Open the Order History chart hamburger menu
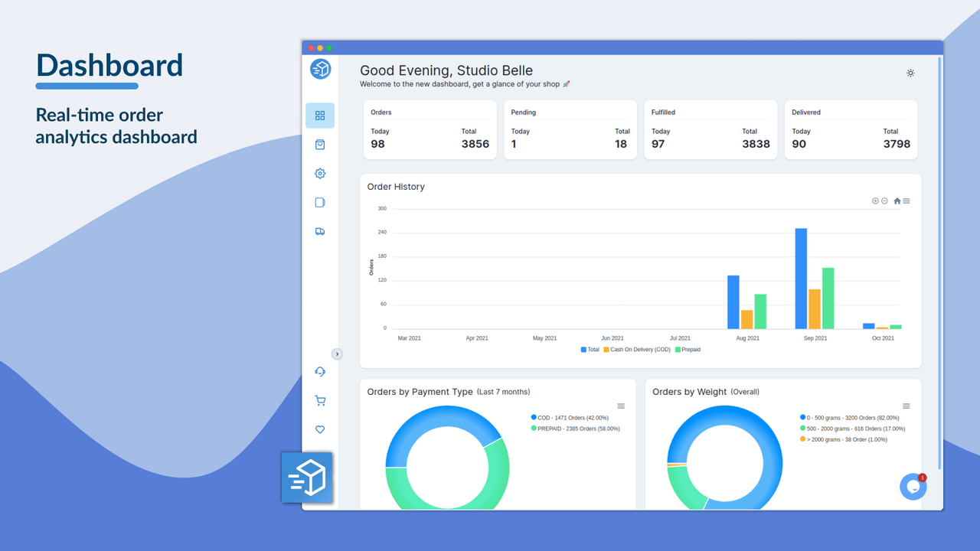 point(906,201)
